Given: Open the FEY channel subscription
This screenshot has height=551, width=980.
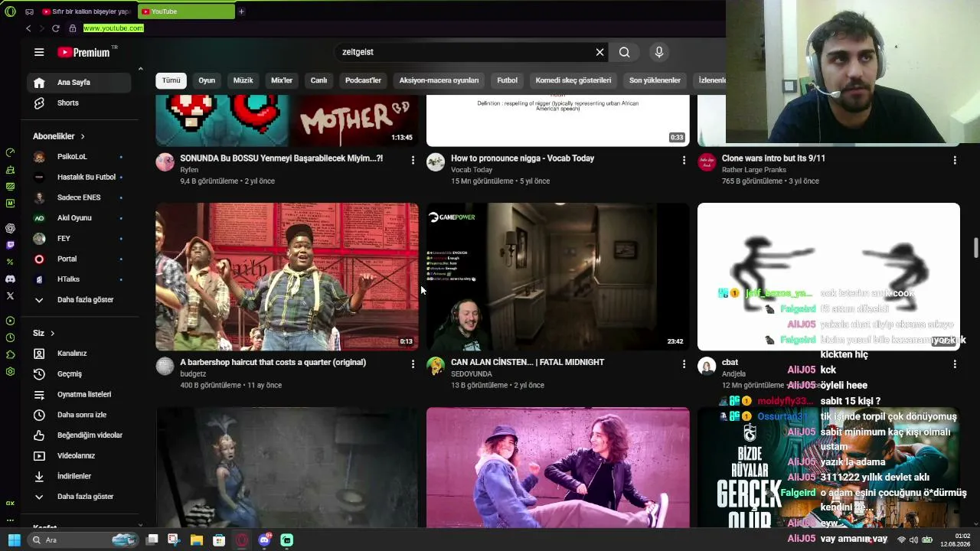Looking at the screenshot, I should [79, 239].
